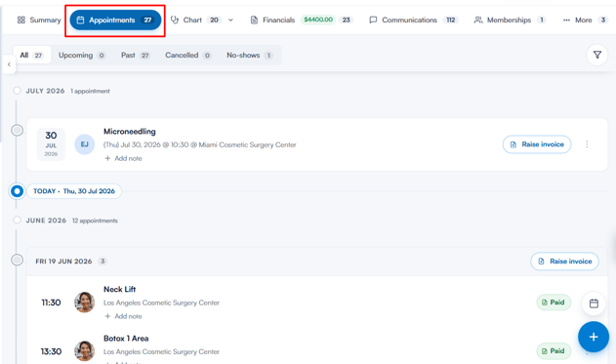Viewport: 616px width, 364px height.
Task: Click the Los Angeles Cosmetic Surgery Center under Neck Lift
Action: 161,303
